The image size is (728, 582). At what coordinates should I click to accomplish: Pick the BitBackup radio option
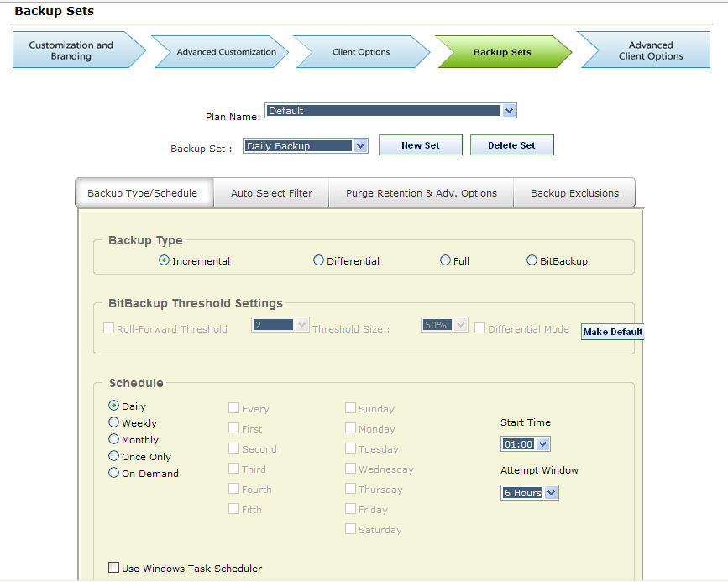click(532, 261)
